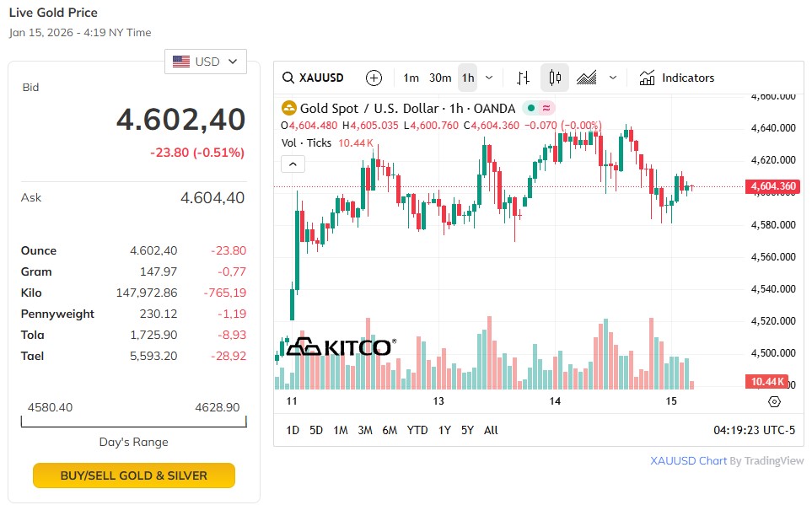Image resolution: width=812 pixels, height=505 pixels.
Task: Open the USD currency dropdown
Action: (x=206, y=62)
